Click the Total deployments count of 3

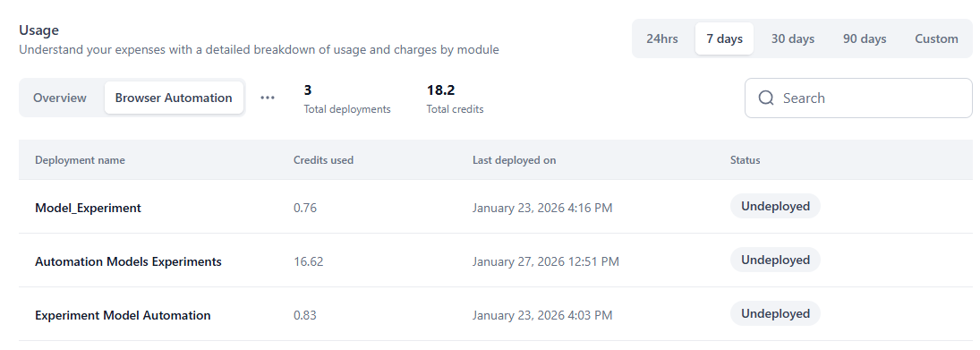(308, 90)
